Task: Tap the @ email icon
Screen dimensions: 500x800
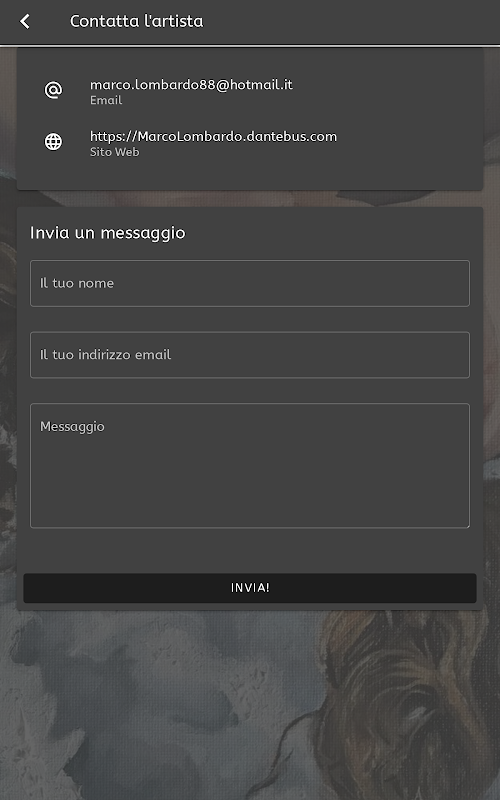Action: pyautogui.click(x=54, y=90)
